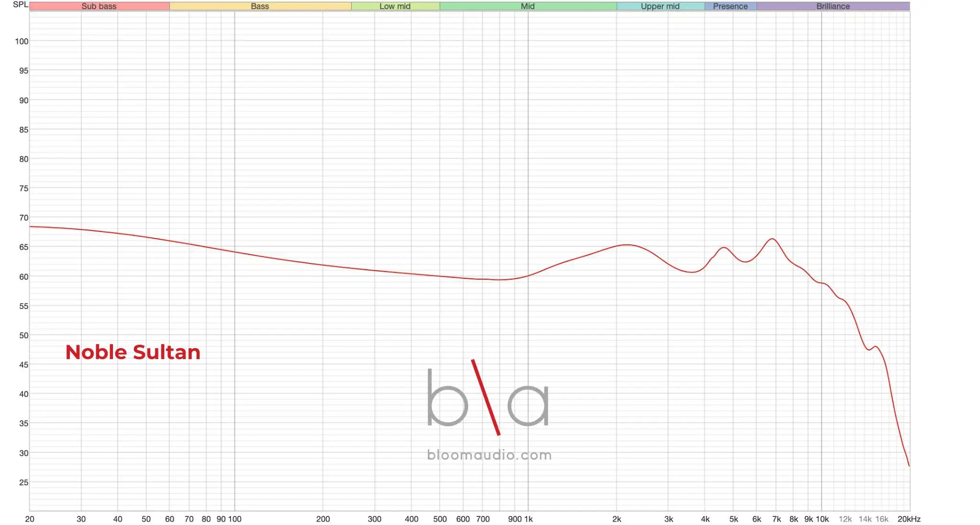980x525 pixels.
Task: Click the SPL axis label
Action: click(21, 4)
